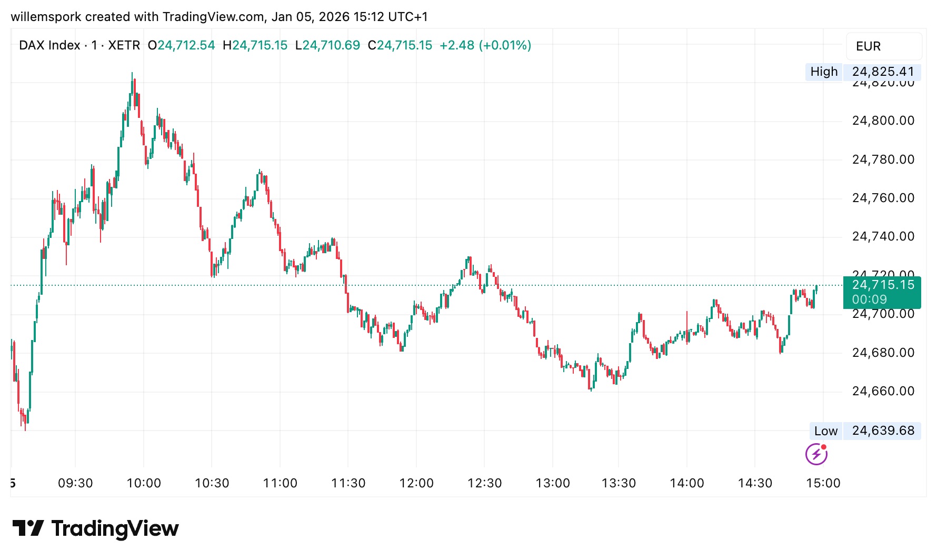Click the +2.48 (+0.01%) change value
This screenshot has height=560, width=937.
tap(485, 45)
